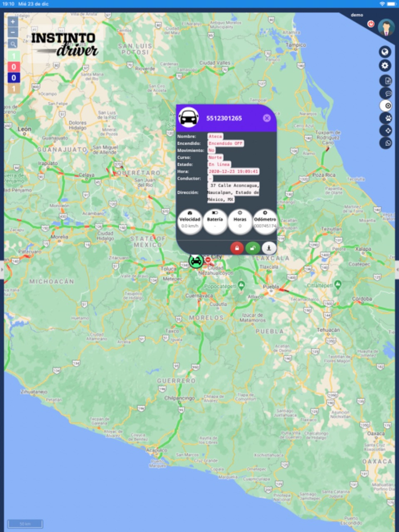Open the paw print tracking icon

(386, 118)
